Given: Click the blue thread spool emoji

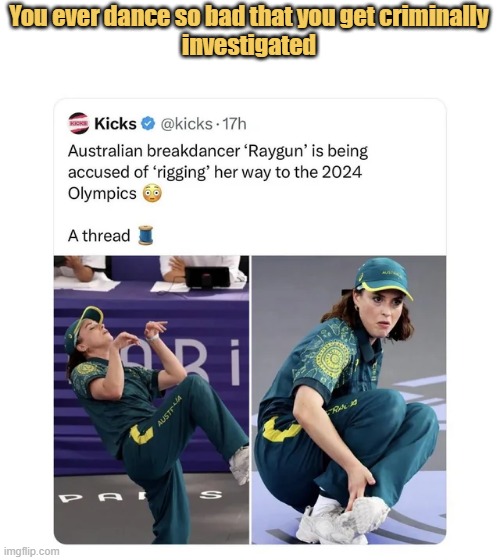Looking at the screenshot, I should click(146, 235).
